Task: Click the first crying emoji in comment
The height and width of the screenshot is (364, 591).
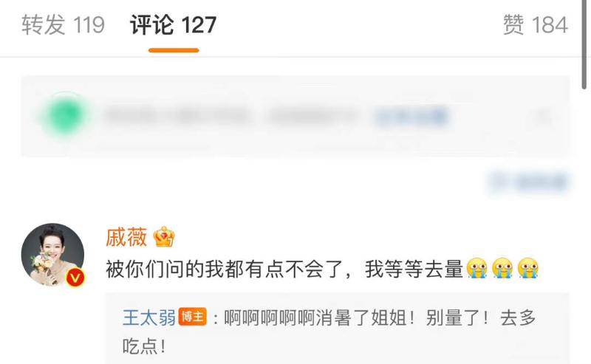Action: click(476, 268)
